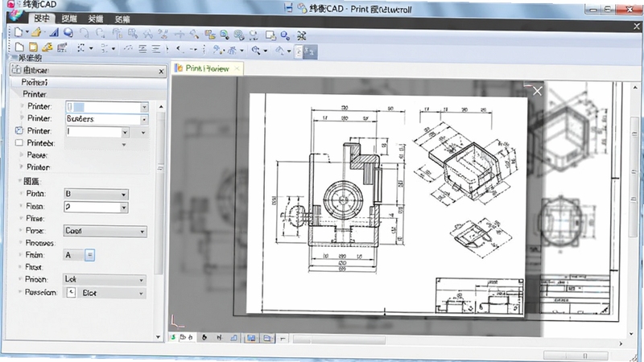
Task: Open the fourth ribbon tab
Action: tap(122, 19)
